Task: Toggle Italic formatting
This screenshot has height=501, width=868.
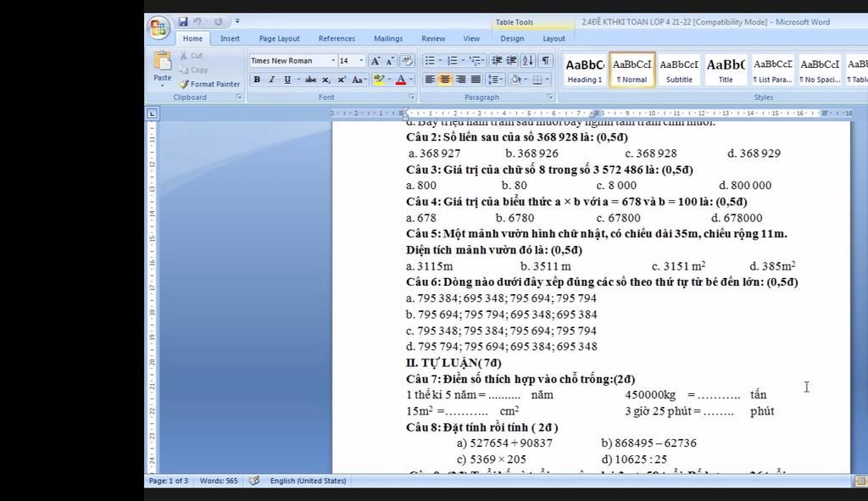Action: coord(272,80)
